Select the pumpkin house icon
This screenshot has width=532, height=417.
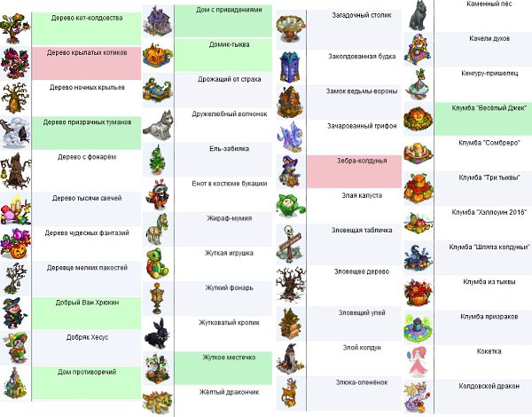[158, 55]
